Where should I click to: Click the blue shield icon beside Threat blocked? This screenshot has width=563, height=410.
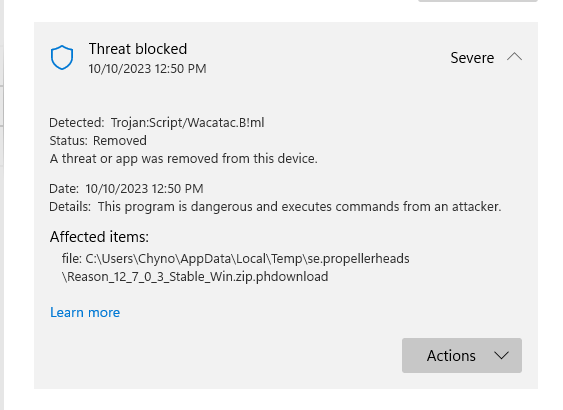coord(62,57)
